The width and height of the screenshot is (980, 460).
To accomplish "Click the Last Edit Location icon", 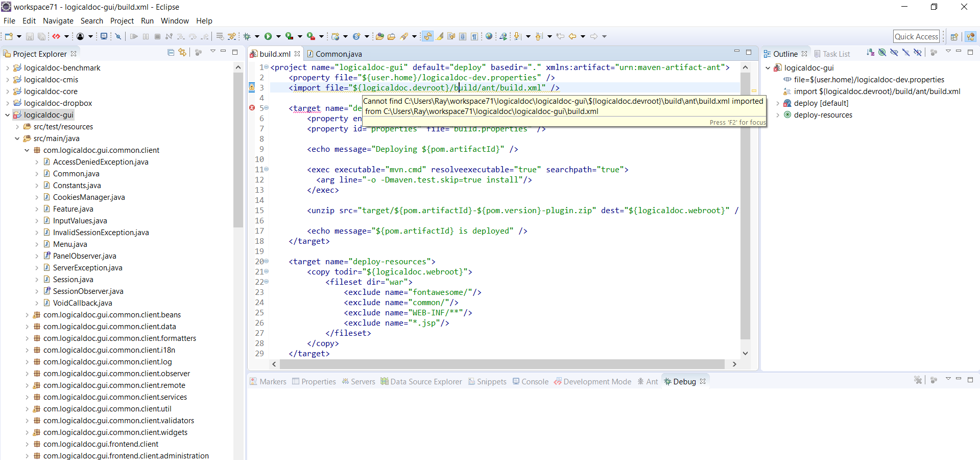I will [560, 36].
